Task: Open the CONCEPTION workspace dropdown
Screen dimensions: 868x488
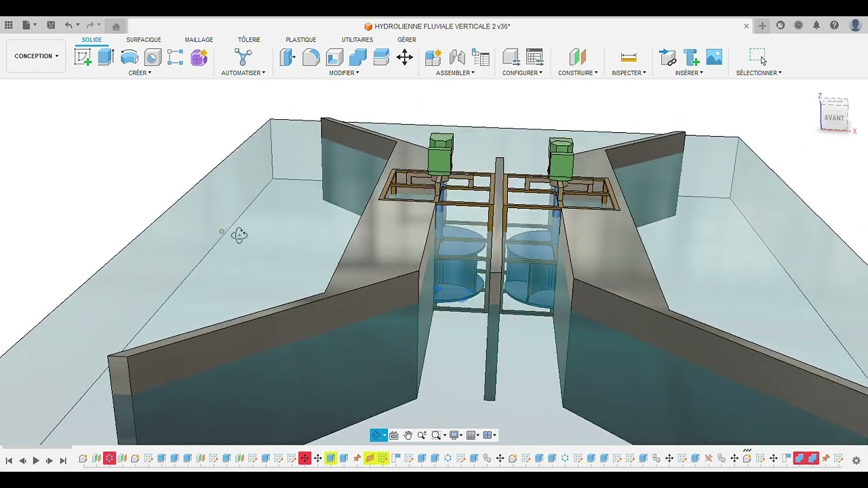Action: pyautogui.click(x=37, y=56)
